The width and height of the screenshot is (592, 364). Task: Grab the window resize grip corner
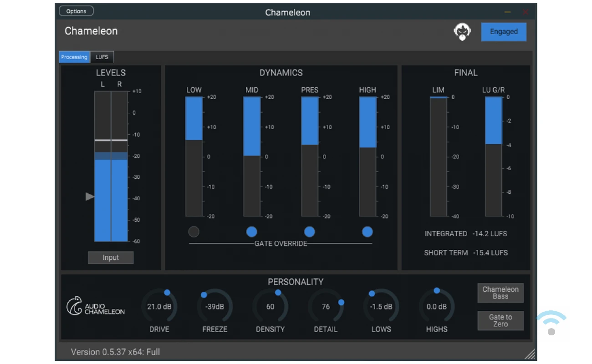click(530, 354)
